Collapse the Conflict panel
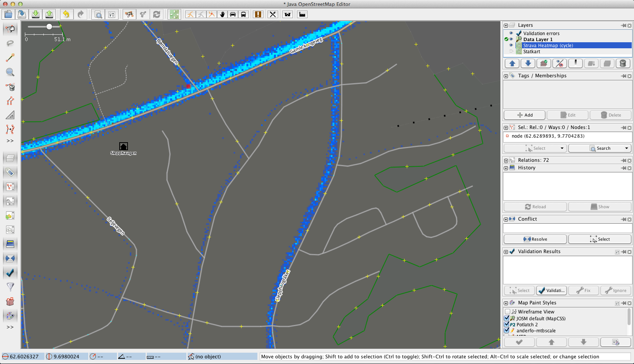 click(x=506, y=219)
